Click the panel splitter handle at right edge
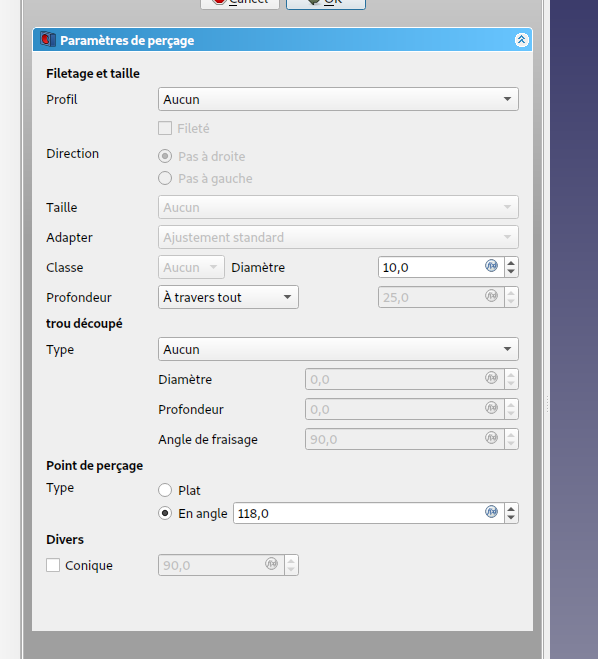The height and width of the screenshot is (659, 598). tap(547, 404)
